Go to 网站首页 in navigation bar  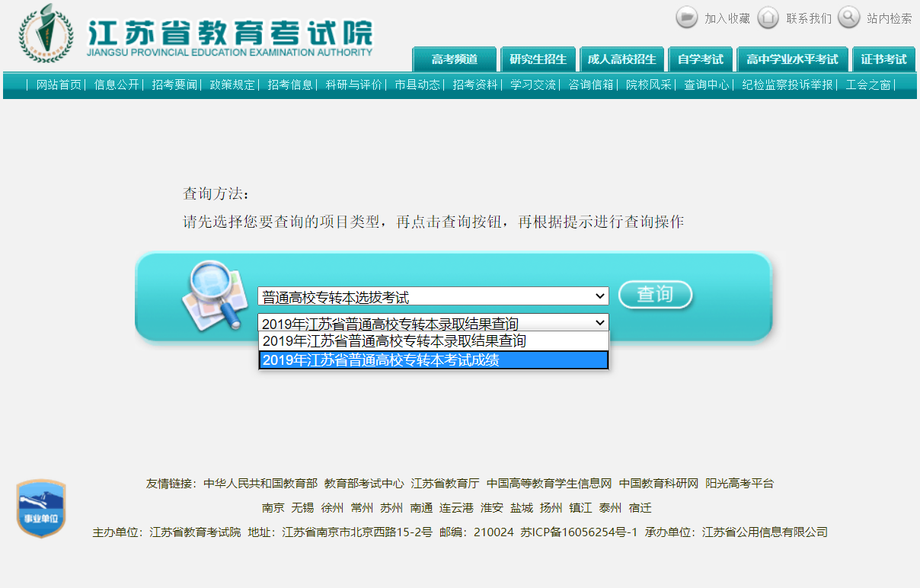(59, 85)
